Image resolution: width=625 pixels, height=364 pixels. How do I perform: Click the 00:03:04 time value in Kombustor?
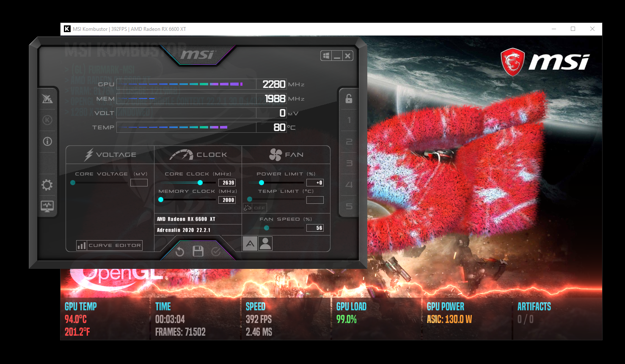(170, 319)
